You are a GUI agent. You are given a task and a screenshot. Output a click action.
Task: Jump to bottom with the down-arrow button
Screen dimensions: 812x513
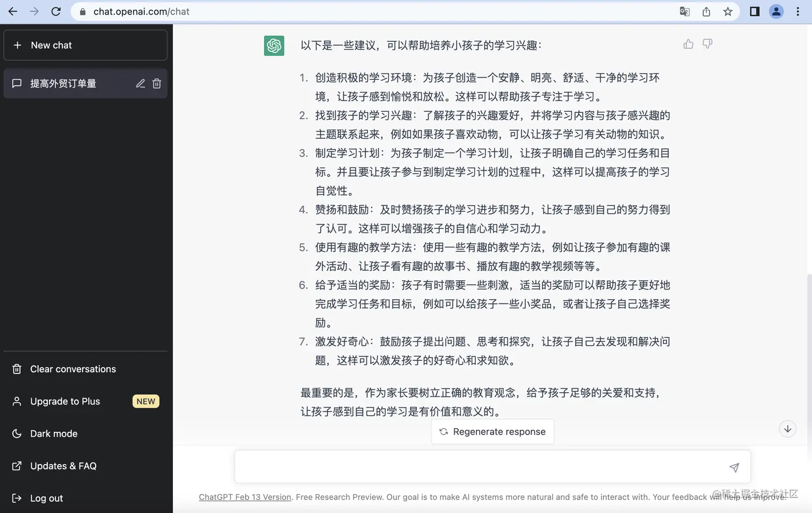(x=788, y=429)
